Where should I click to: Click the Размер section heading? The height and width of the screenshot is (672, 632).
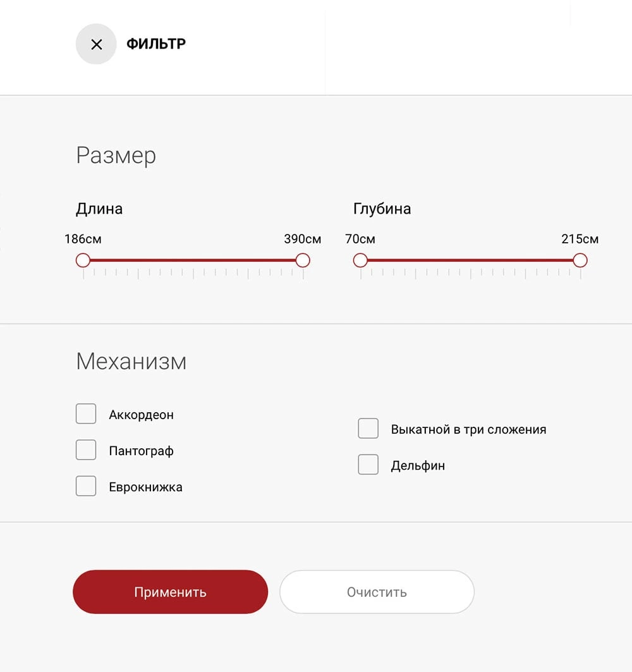point(116,156)
